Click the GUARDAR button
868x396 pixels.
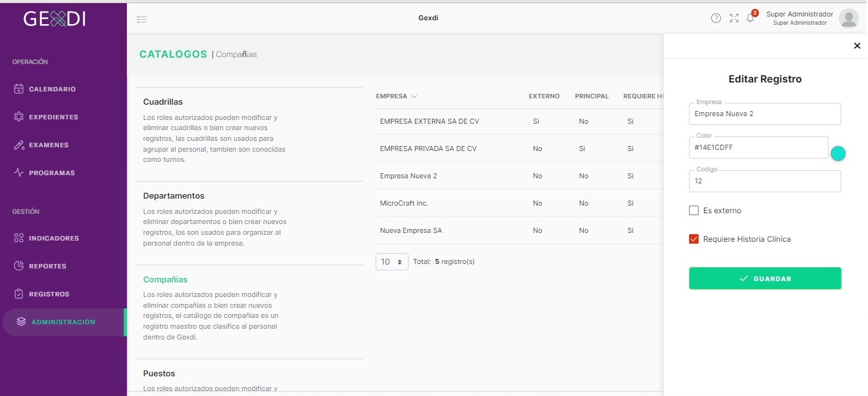tap(765, 279)
